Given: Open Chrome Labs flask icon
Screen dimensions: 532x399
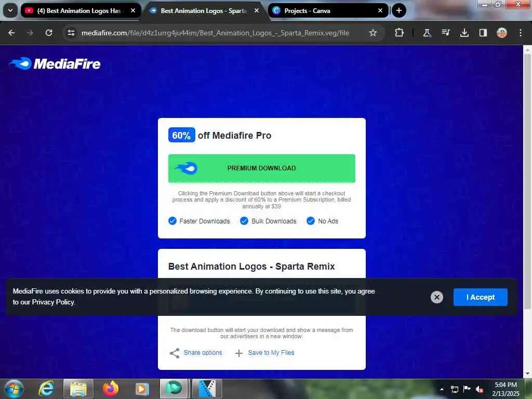Looking at the screenshot, I should point(427,33).
